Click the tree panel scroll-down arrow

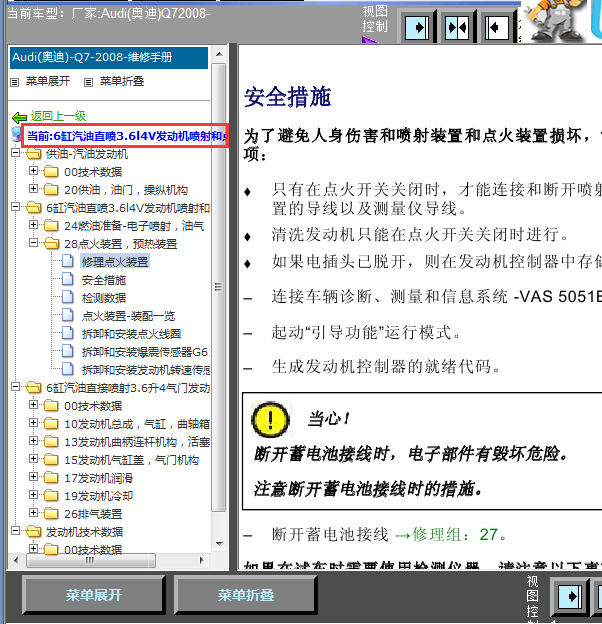[219, 544]
